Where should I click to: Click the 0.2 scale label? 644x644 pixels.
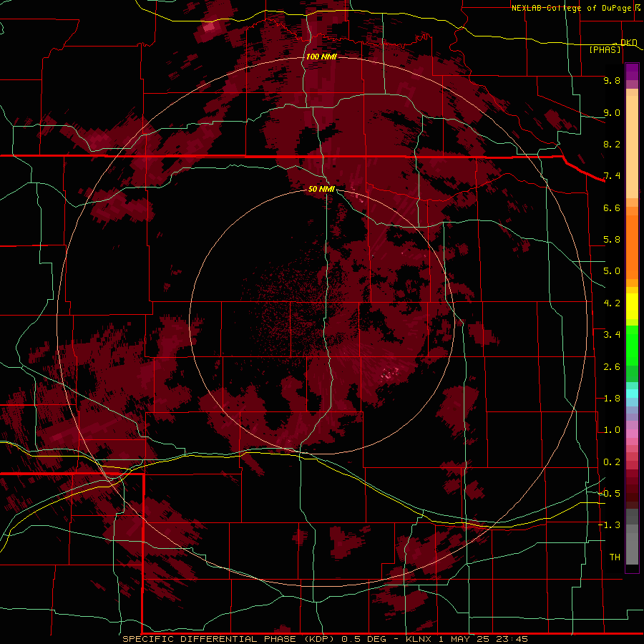click(x=612, y=462)
